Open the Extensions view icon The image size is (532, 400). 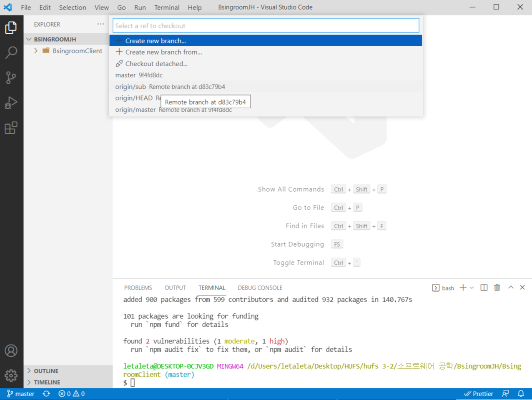(11, 127)
